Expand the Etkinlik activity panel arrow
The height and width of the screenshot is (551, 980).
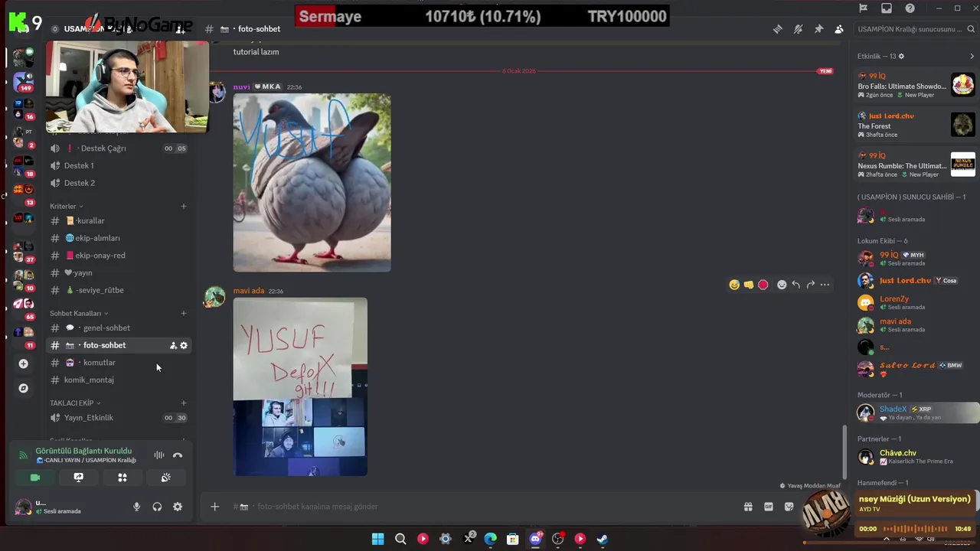click(x=972, y=56)
